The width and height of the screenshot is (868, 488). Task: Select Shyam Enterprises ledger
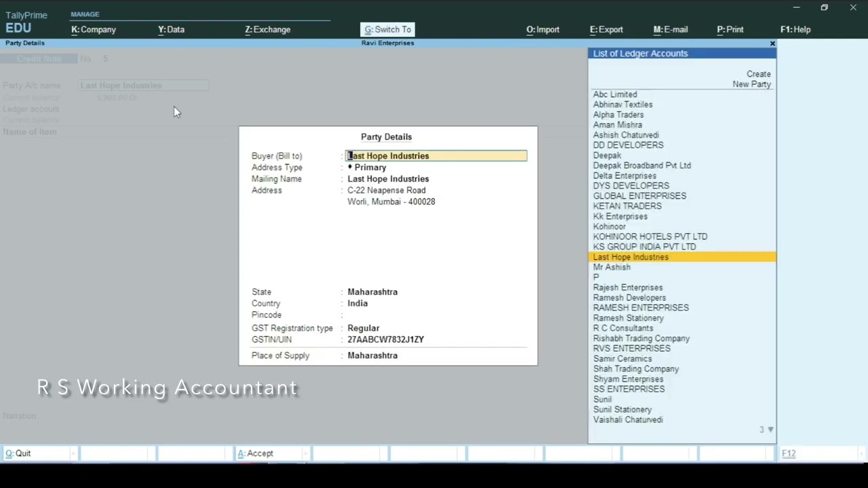point(628,379)
